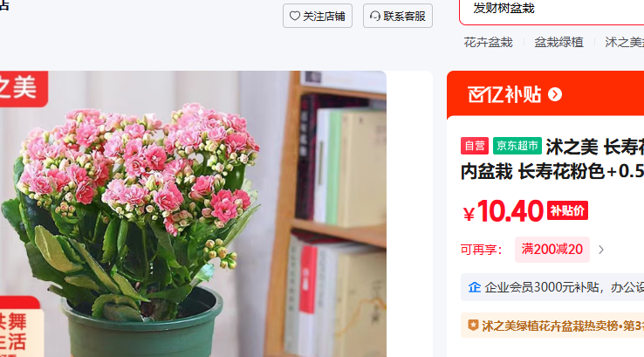
Task: Click the heart icon to follow store
Action: pyautogui.click(x=294, y=16)
